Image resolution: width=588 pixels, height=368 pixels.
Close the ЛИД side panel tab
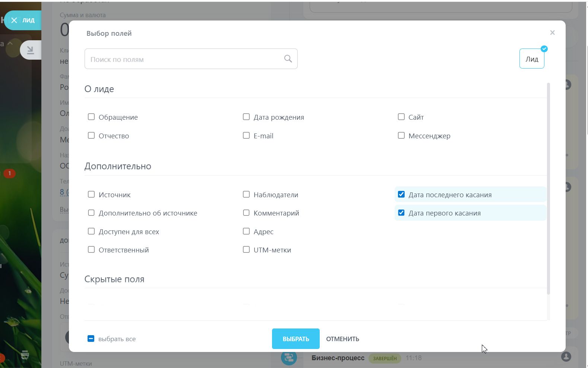[14, 20]
